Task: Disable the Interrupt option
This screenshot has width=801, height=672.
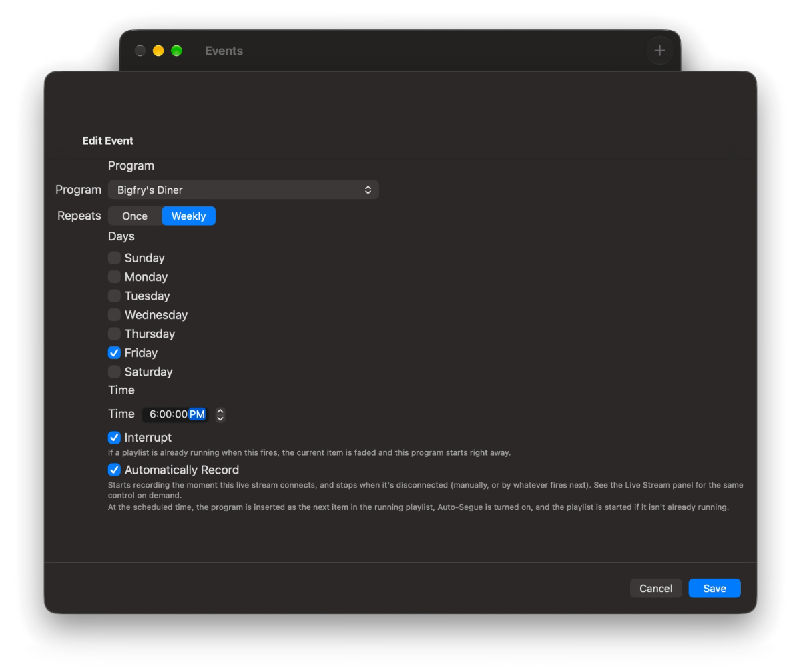Action: [x=115, y=438]
